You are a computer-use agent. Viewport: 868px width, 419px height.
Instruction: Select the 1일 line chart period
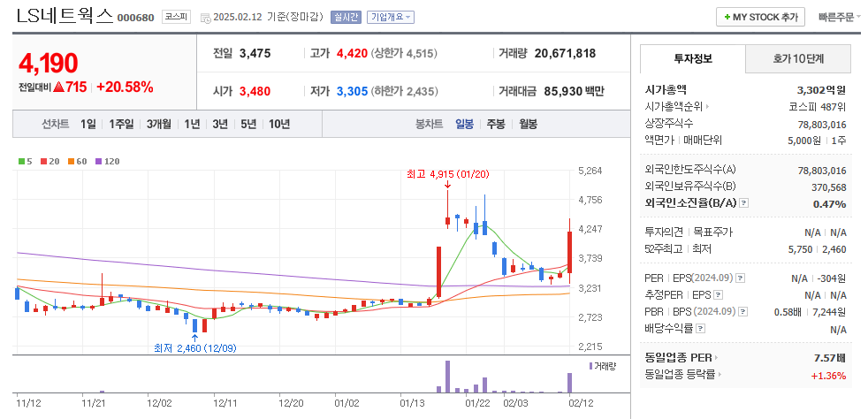pos(88,124)
